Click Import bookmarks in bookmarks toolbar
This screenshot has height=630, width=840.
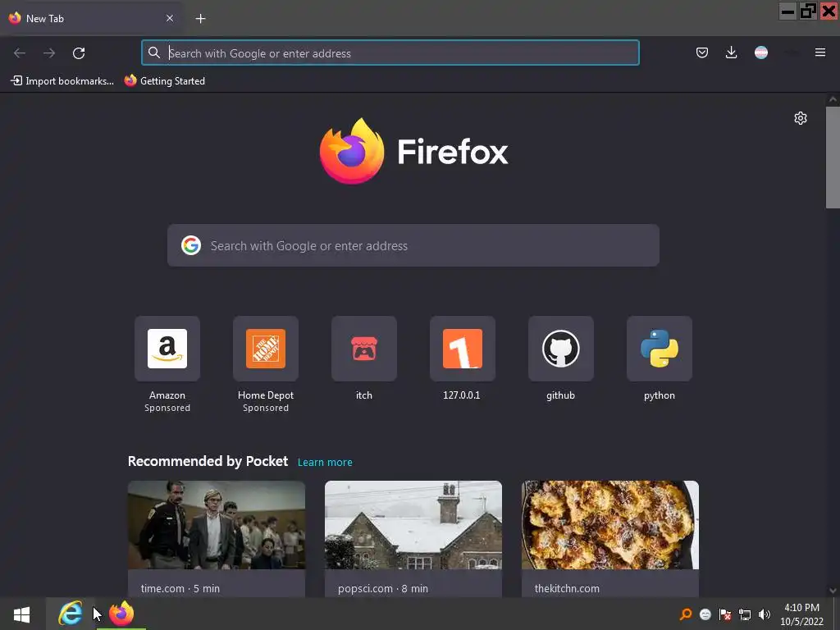(62, 81)
